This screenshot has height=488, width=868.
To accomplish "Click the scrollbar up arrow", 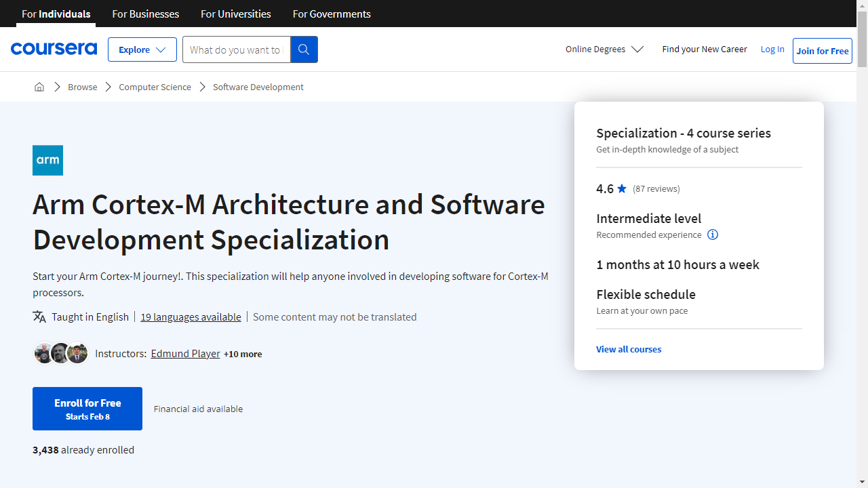I will pos(862,5).
